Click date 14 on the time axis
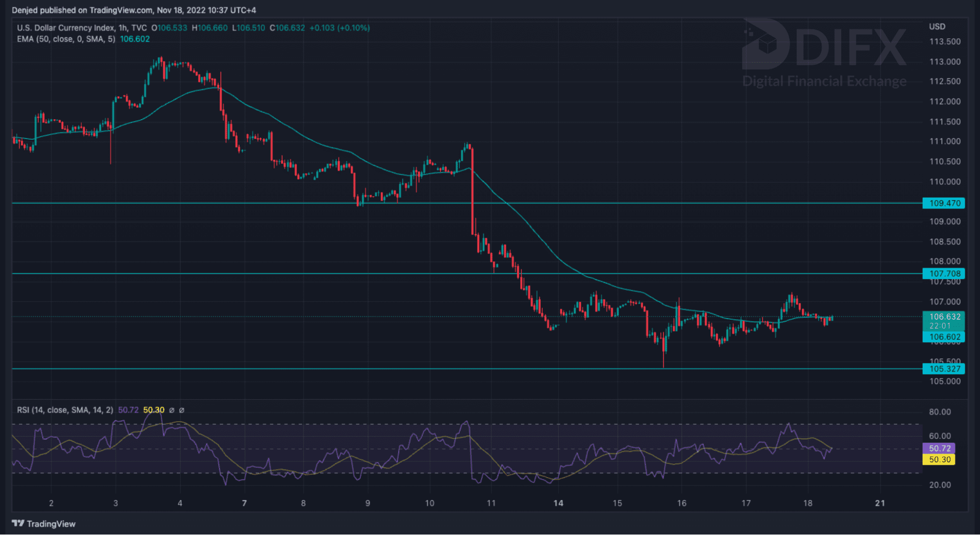The height and width of the screenshot is (535, 980). [x=558, y=503]
